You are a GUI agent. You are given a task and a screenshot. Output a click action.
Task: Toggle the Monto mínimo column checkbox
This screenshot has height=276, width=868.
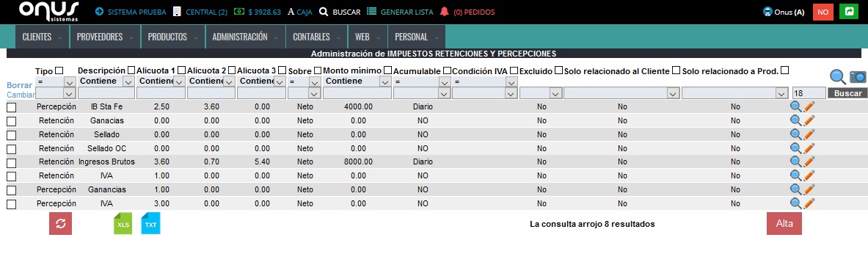pyautogui.click(x=388, y=70)
